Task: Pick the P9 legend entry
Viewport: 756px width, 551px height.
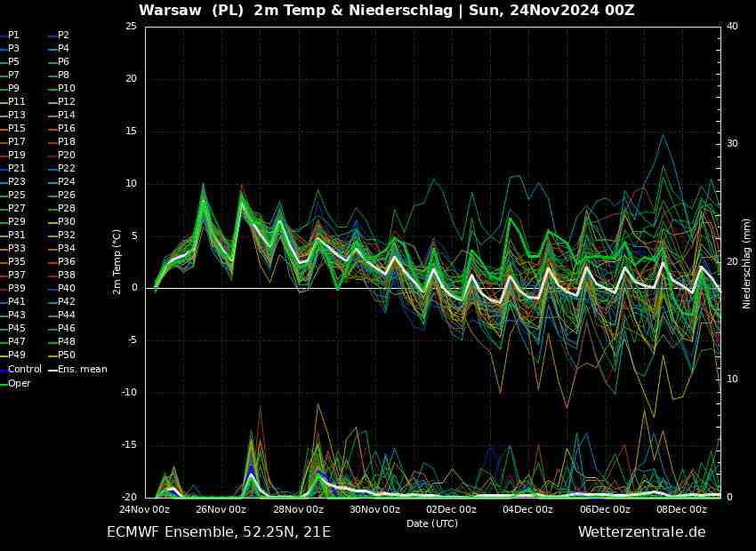Action: [10, 88]
